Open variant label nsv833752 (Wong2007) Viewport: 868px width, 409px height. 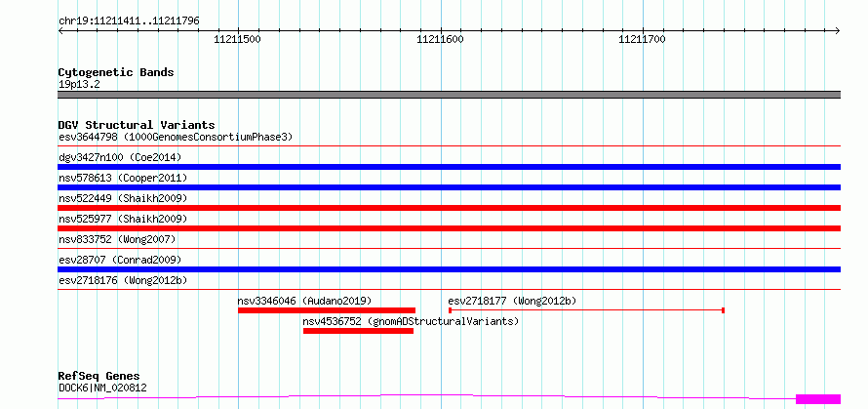117,239
